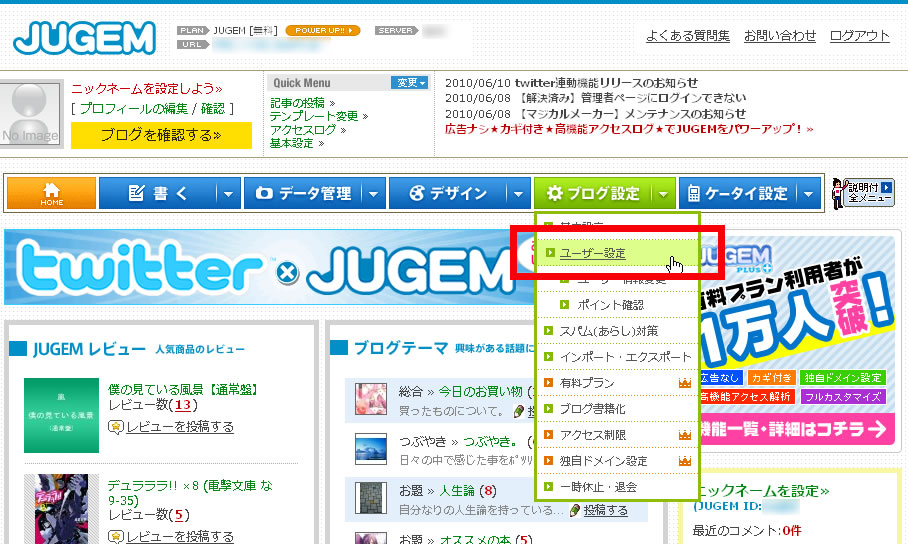
Task: Click the crown icon beside 独自ドメイン設定
Action: [685, 461]
